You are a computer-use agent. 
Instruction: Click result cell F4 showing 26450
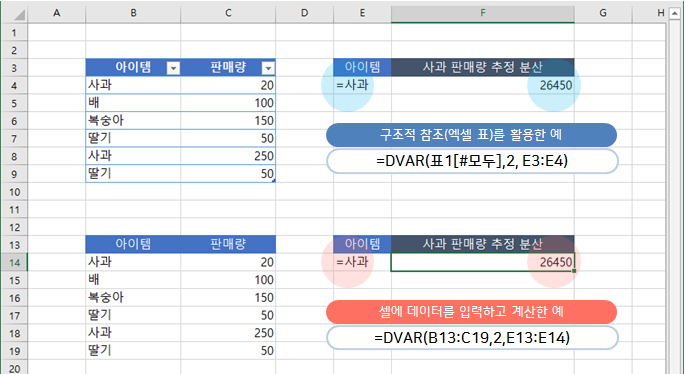483,85
